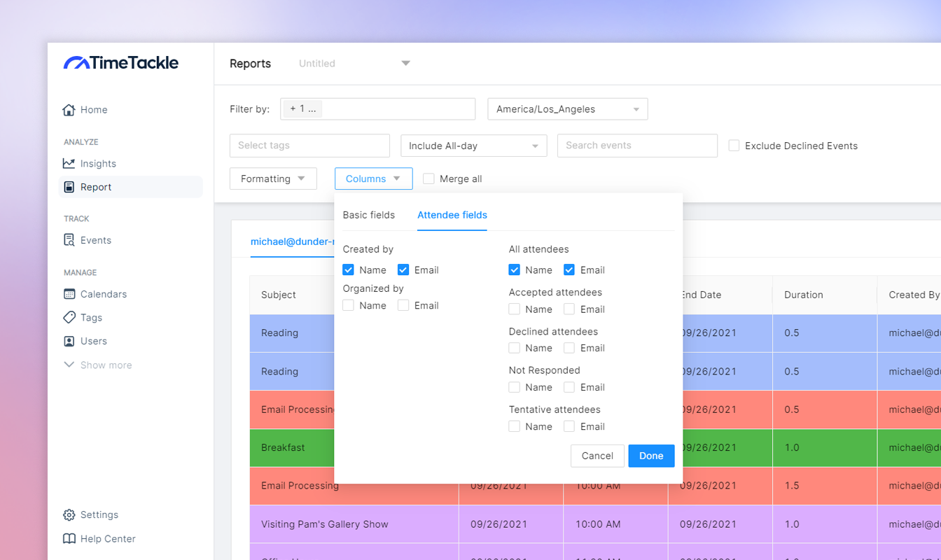This screenshot has height=560, width=941.
Task: Click the Report sidebar icon
Action: pos(69,187)
